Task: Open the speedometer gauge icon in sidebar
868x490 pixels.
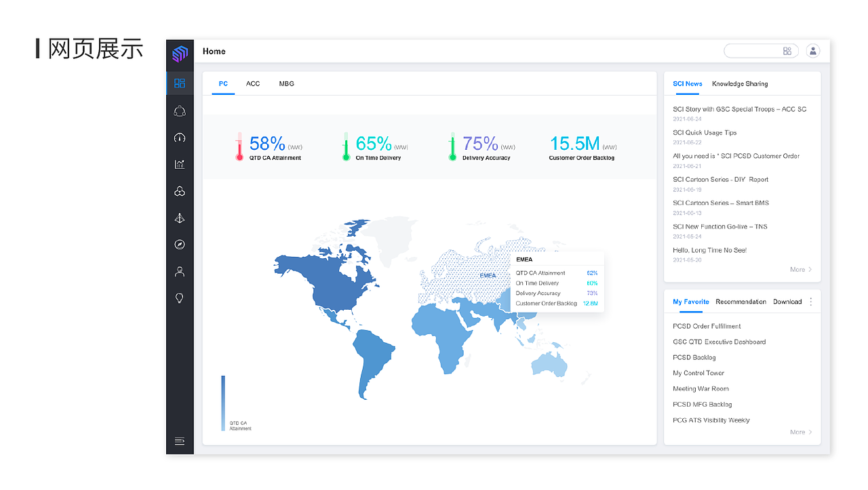Action: 180,138
